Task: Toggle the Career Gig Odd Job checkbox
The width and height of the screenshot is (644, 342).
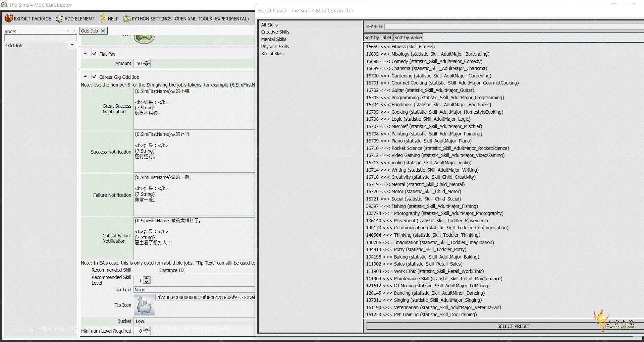Action: coord(95,76)
